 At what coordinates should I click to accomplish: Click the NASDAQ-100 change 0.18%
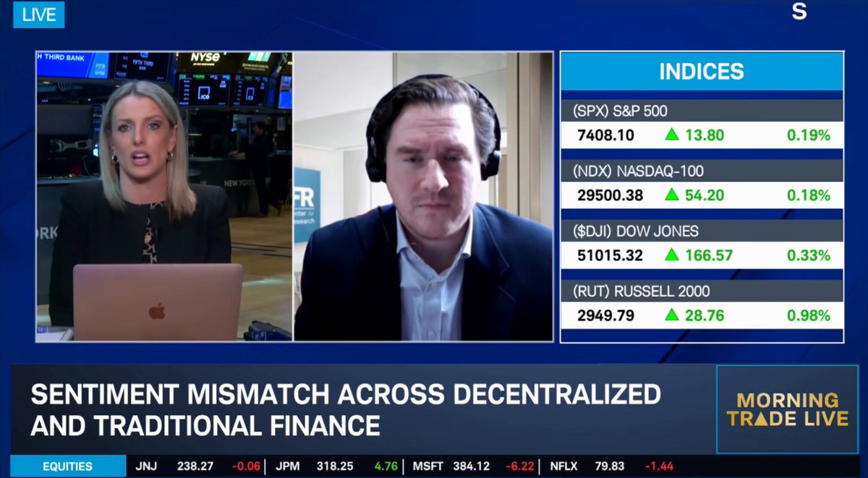tap(809, 195)
